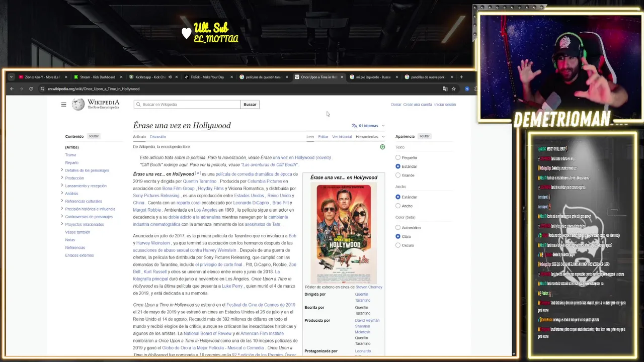Screen dimensions: 644x362
Task: Select Grande text size
Action: (x=398, y=175)
